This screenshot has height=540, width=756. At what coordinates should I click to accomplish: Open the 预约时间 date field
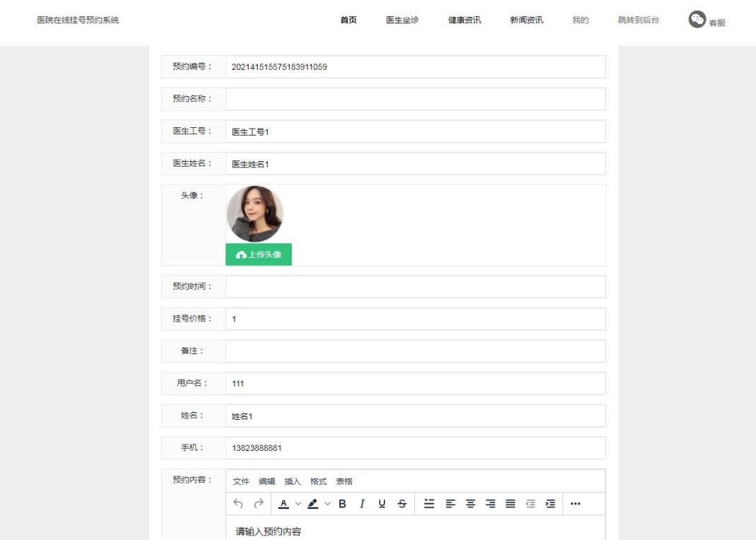tap(415, 286)
